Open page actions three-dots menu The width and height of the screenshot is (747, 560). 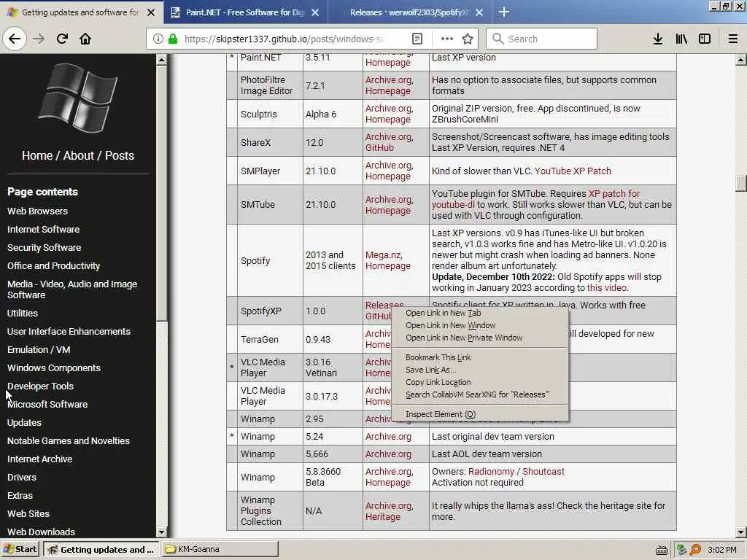point(447,39)
